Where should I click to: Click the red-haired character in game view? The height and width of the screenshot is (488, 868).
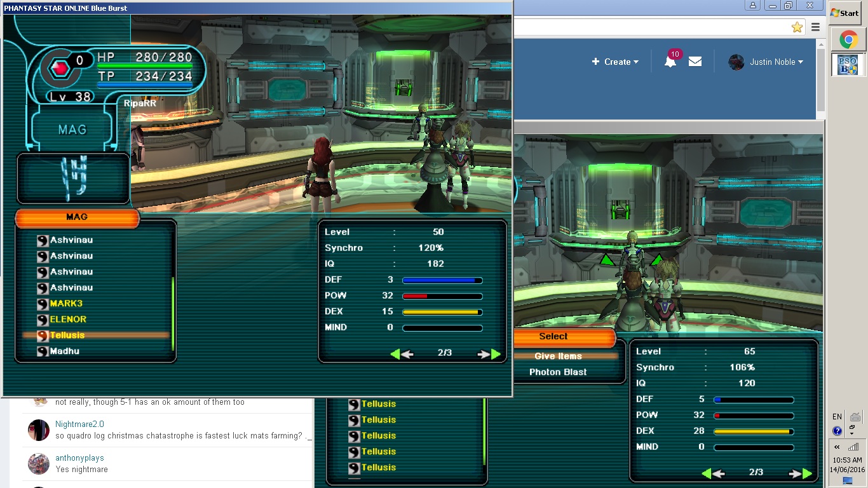[x=322, y=175]
